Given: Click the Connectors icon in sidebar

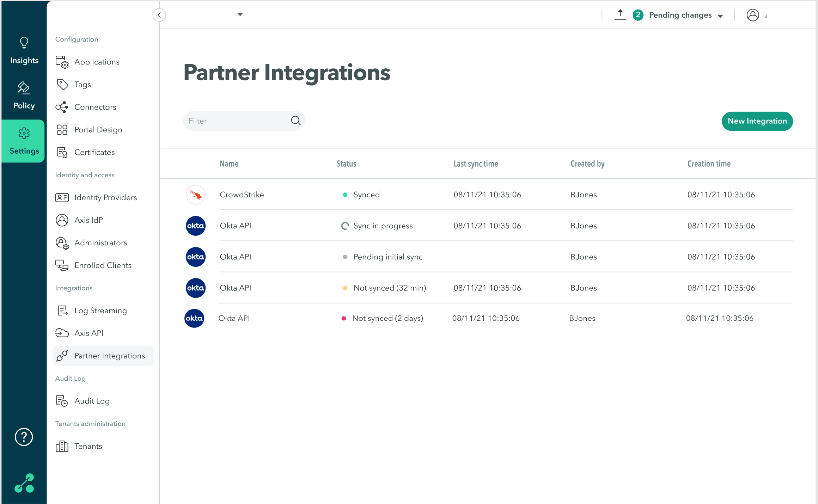Looking at the screenshot, I should (x=62, y=107).
